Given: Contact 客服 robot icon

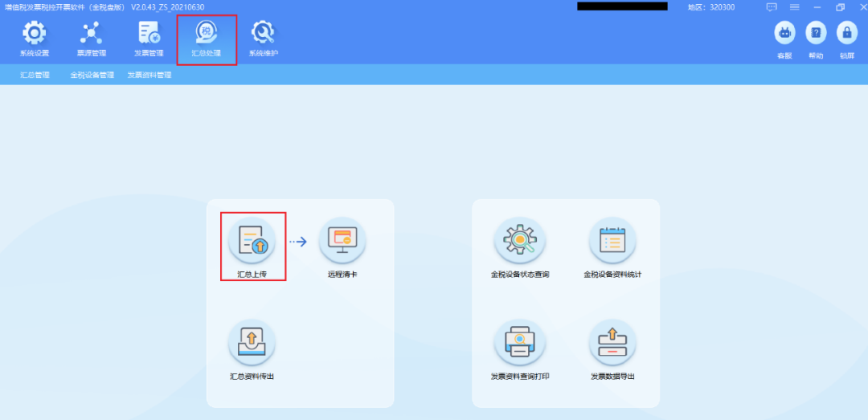Looking at the screenshot, I should (784, 33).
